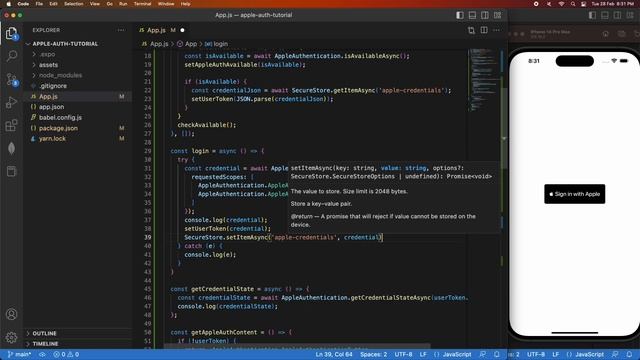Open the .gitignore file

[x=53, y=86]
